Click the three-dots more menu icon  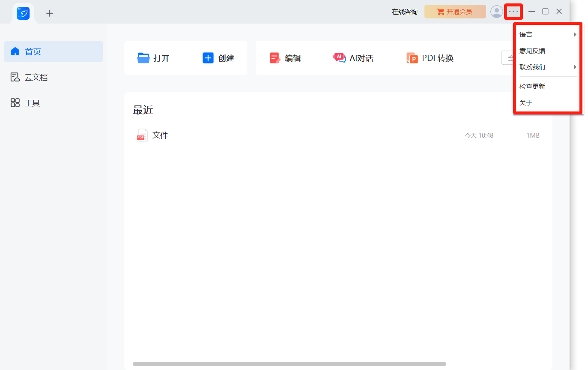[x=513, y=12]
